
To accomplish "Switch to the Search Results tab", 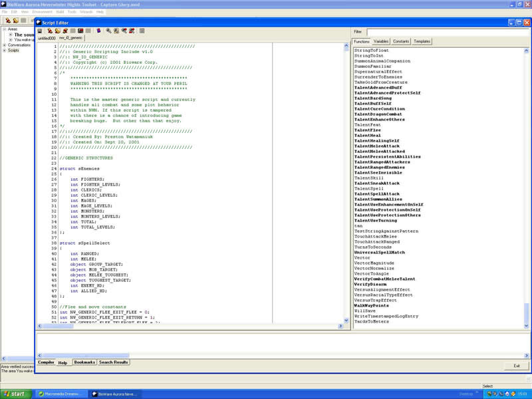I will (113, 362).
